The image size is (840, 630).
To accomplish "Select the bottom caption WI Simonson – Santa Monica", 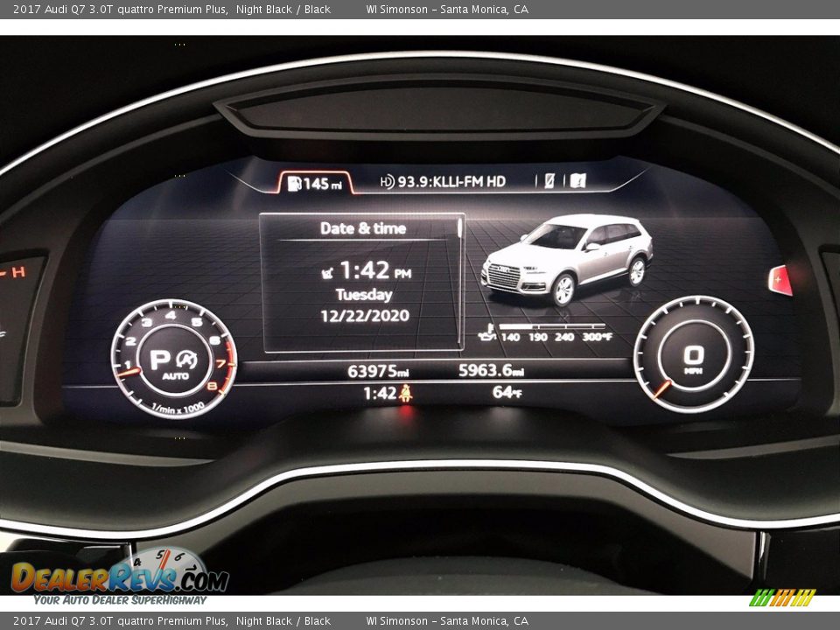I will click(447, 621).
